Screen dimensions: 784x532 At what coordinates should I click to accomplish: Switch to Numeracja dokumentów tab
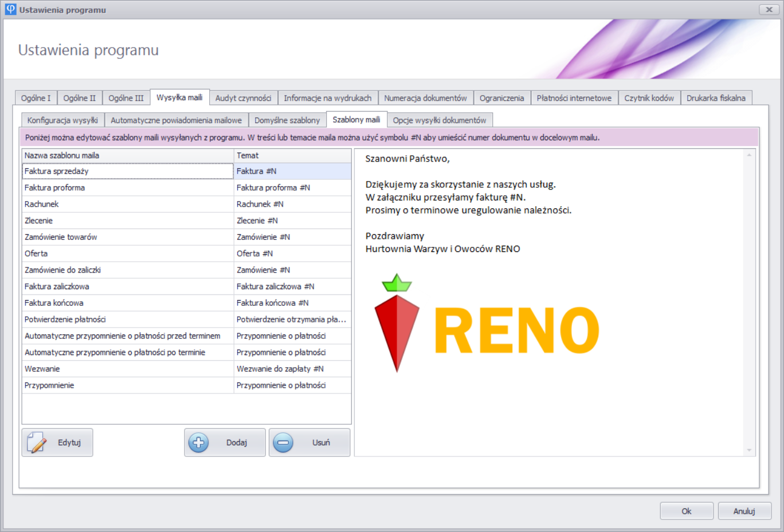tap(425, 98)
